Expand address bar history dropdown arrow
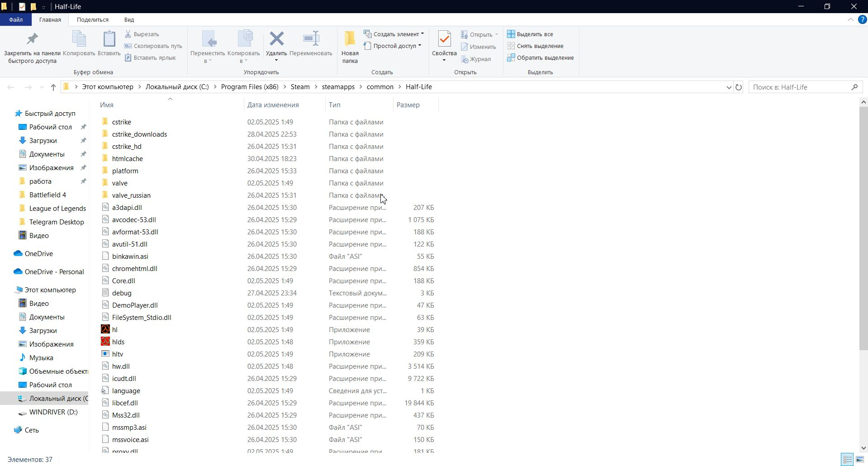868x466 pixels. [729, 87]
